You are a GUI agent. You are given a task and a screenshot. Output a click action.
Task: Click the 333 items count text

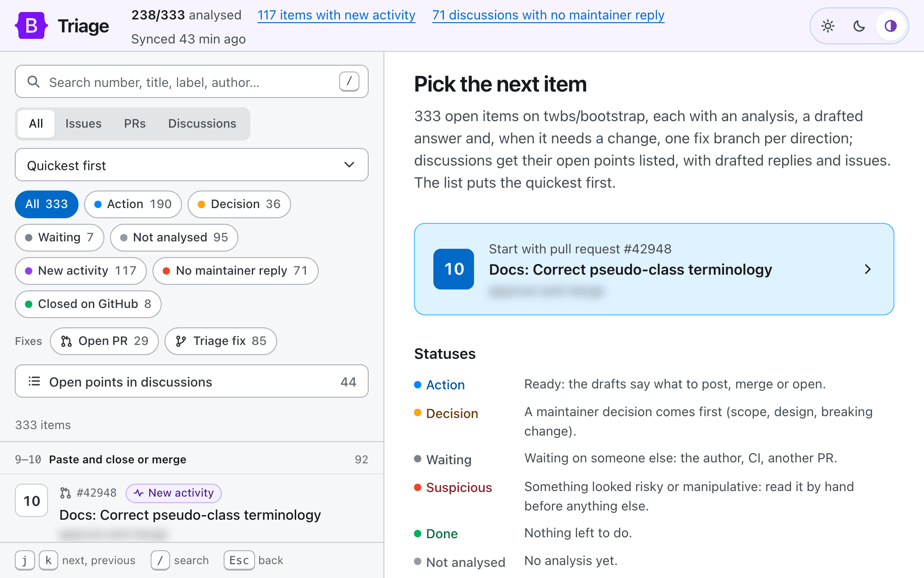tap(43, 425)
